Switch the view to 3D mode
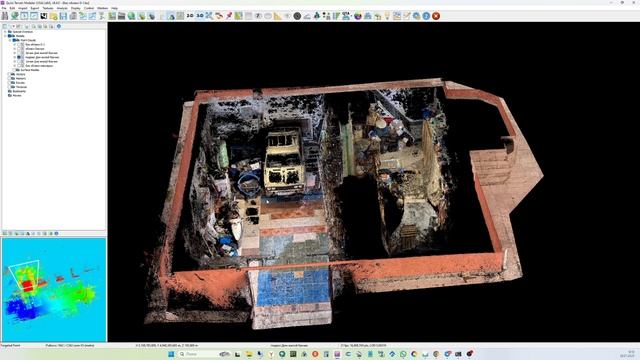The height and width of the screenshot is (360, 640). click(200, 16)
